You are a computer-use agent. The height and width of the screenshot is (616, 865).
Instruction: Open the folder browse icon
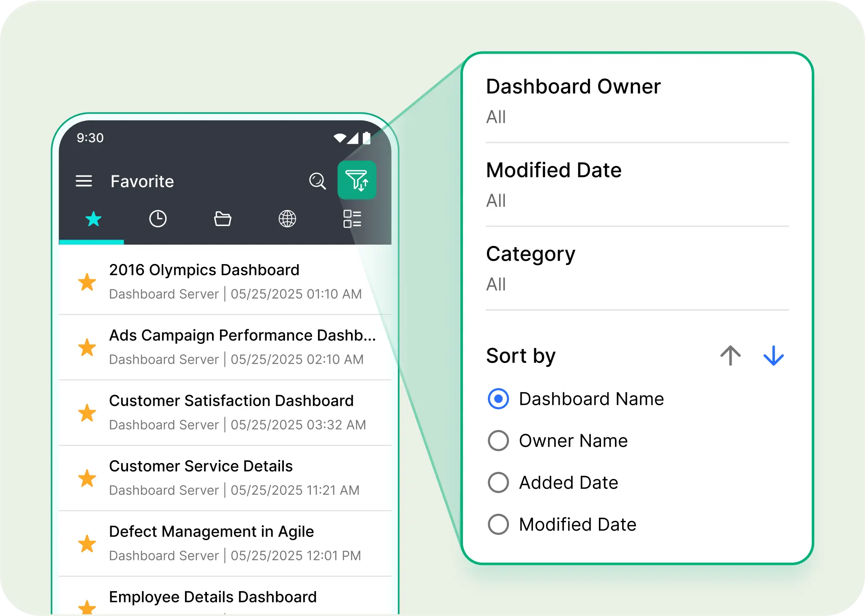[223, 218]
